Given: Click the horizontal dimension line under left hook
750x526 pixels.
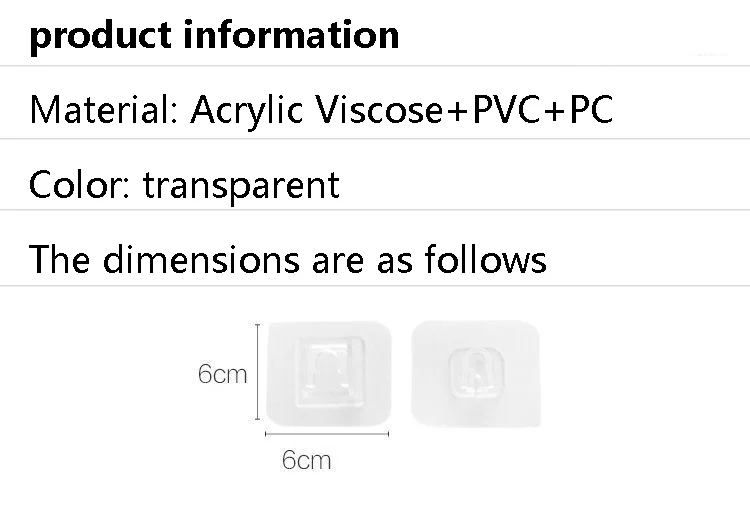Looking at the screenshot, I should pyautogui.click(x=327, y=434).
